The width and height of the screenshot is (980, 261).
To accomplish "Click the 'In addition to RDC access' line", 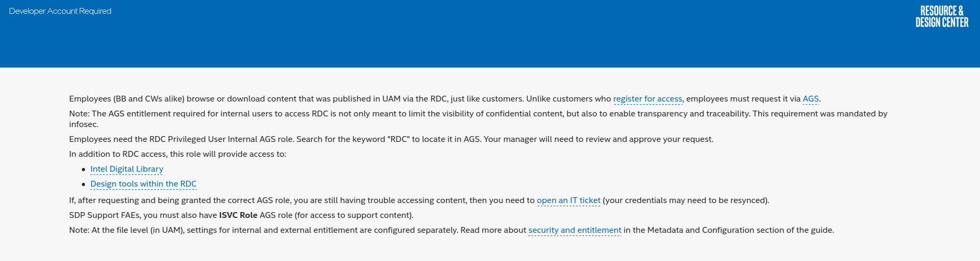I will click(x=178, y=154).
